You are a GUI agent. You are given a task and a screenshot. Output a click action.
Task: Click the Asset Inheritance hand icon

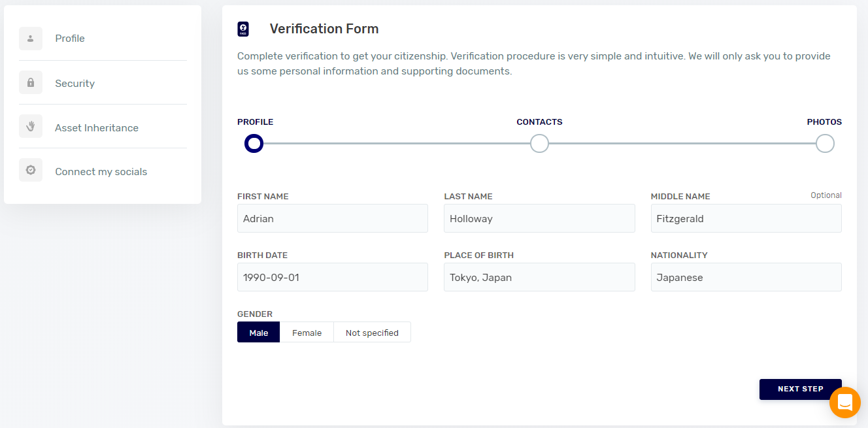[31, 127]
